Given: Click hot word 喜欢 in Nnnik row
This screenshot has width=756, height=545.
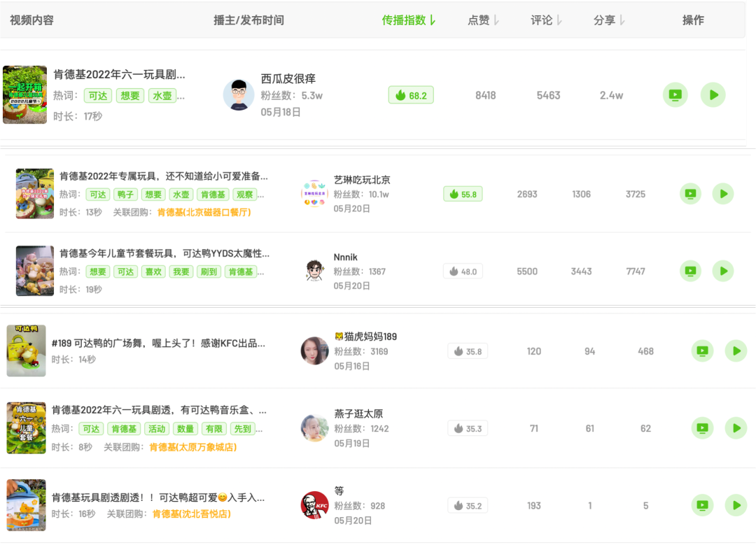Looking at the screenshot, I should pos(153,271).
